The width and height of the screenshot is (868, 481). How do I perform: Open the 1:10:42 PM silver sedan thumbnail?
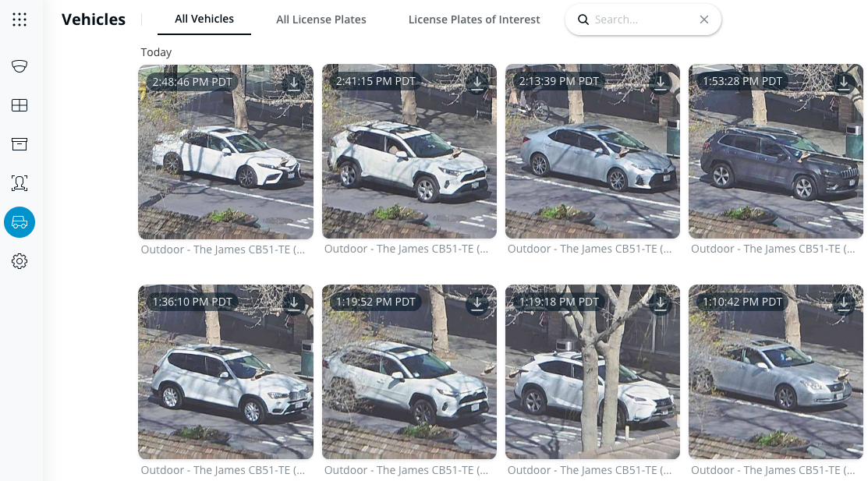(775, 382)
